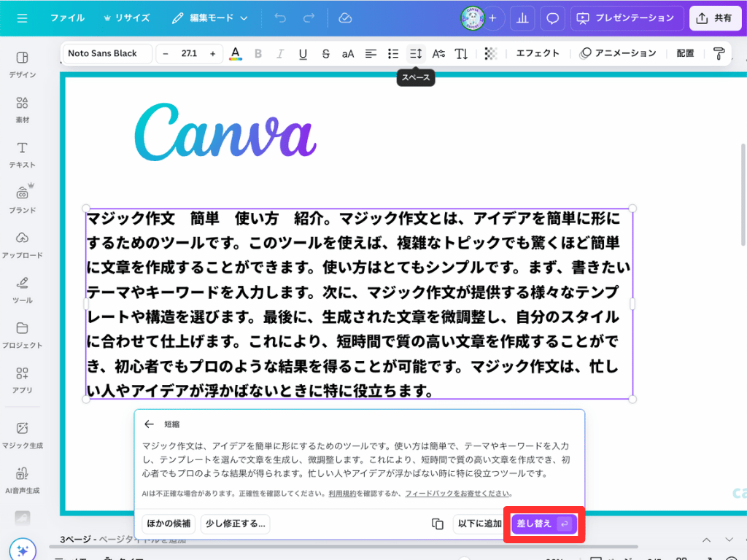Open the スペース spacing options
747x560 pixels.
[416, 53]
